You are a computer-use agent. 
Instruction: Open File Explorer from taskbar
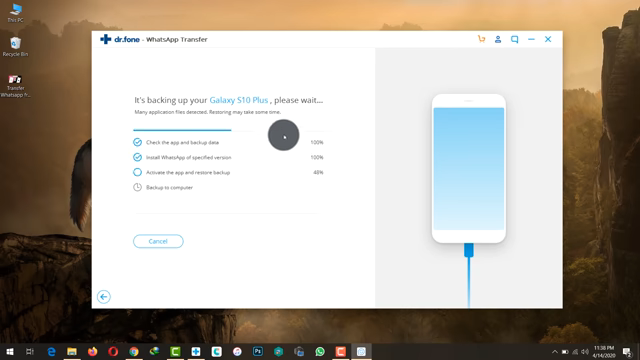(72, 351)
